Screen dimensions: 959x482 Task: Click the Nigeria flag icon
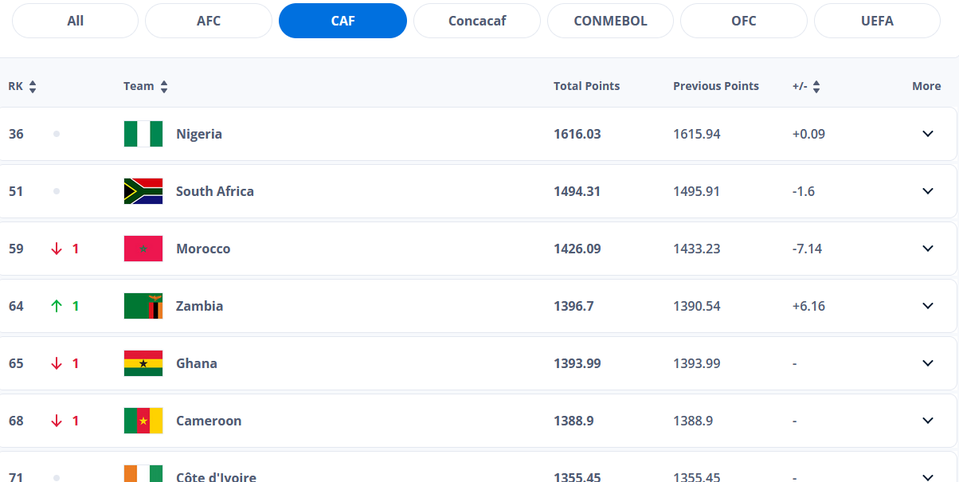click(143, 134)
